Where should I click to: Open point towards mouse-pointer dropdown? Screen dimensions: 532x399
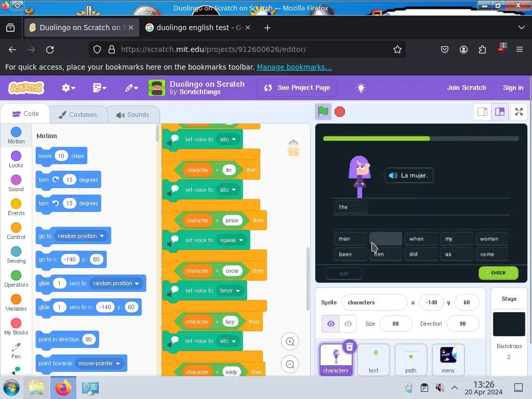point(99,363)
